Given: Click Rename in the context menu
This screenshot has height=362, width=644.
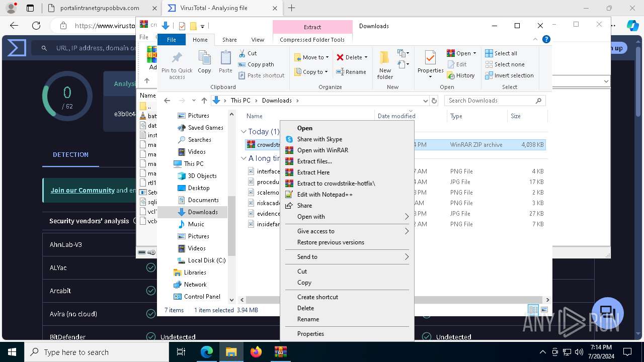Looking at the screenshot, I should [x=308, y=319].
